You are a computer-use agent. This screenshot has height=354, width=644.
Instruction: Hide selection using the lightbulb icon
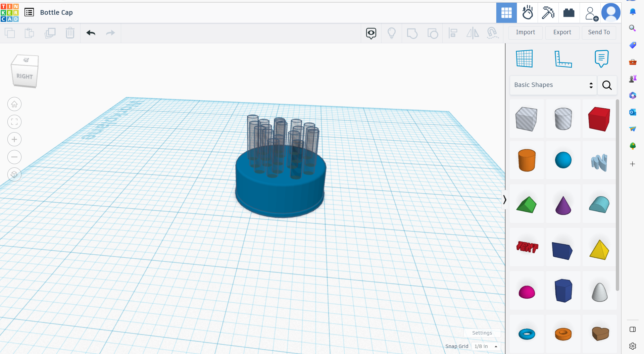(x=392, y=33)
